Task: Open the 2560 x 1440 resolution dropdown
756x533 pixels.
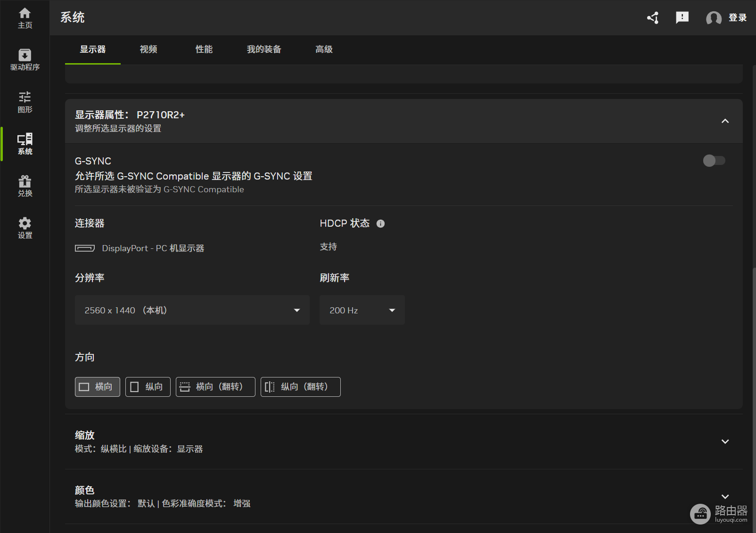Action: [192, 310]
